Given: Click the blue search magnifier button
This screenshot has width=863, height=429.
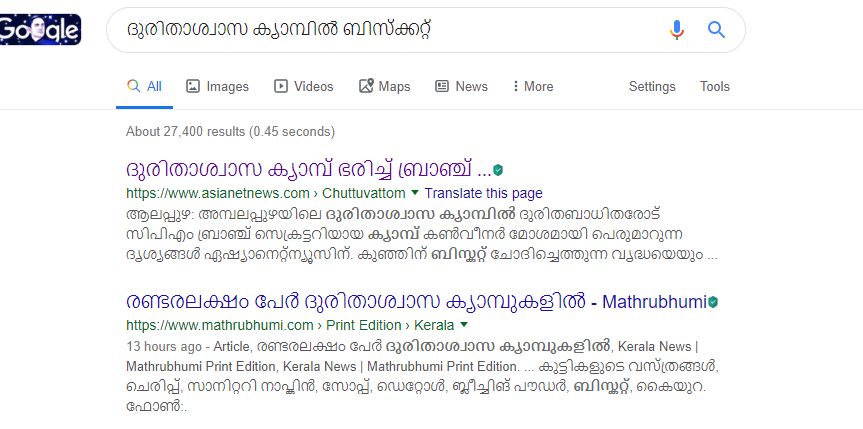Looking at the screenshot, I should 716,30.
